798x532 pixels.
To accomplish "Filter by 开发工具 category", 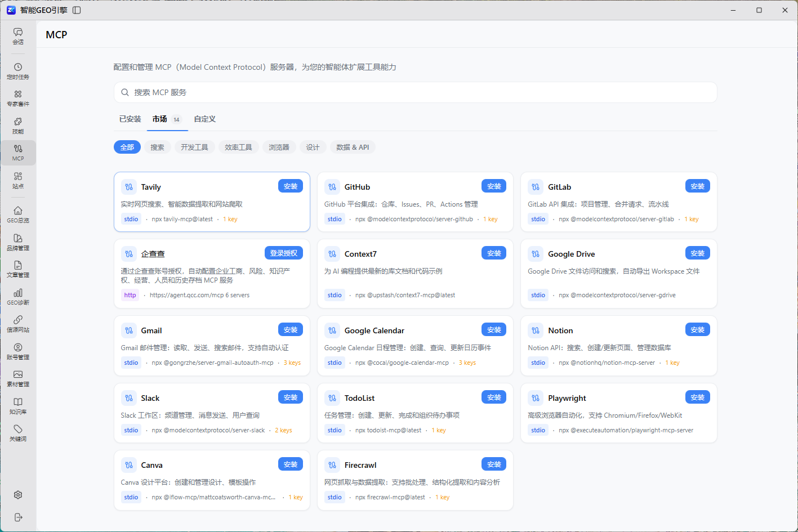I will click(194, 147).
